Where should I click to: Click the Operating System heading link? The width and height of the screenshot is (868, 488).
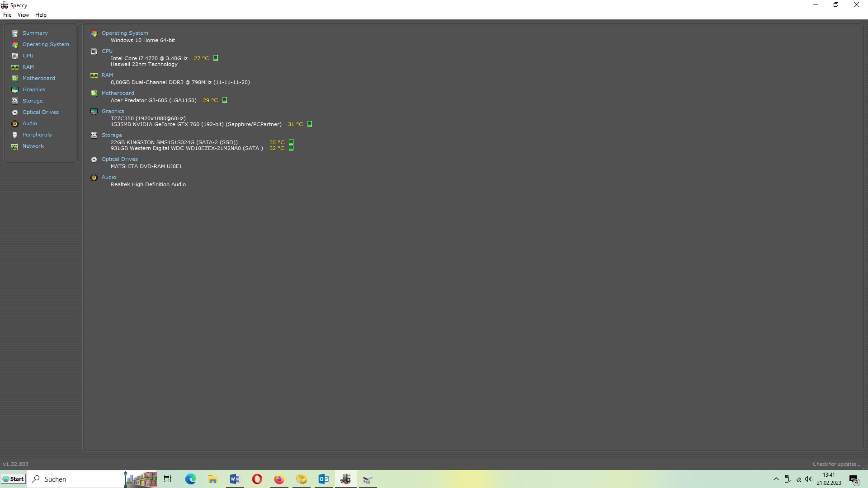point(125,33)
